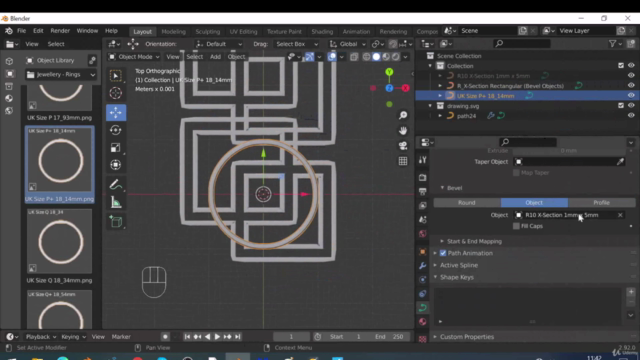Image resolution: width=640 pixels, height=360 pixels.
Task: Toggle the camera view icon
Action: pyautogui.click(x=403, y=146)
